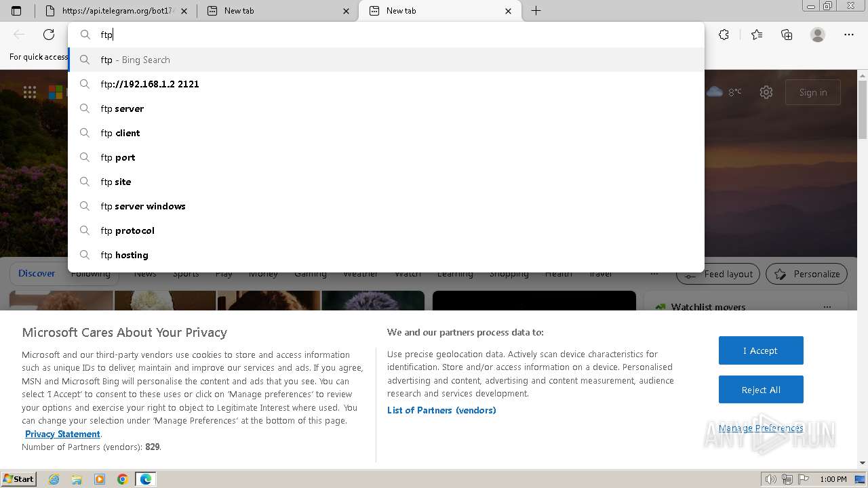Image resolution: width=868 pixels, height=488 pixels.
Task: Switch to the api.telegram.org tab
Action: tap(115, 11)
